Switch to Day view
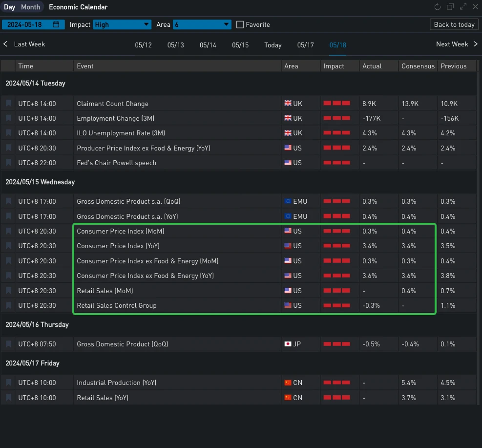 (10, 7)
